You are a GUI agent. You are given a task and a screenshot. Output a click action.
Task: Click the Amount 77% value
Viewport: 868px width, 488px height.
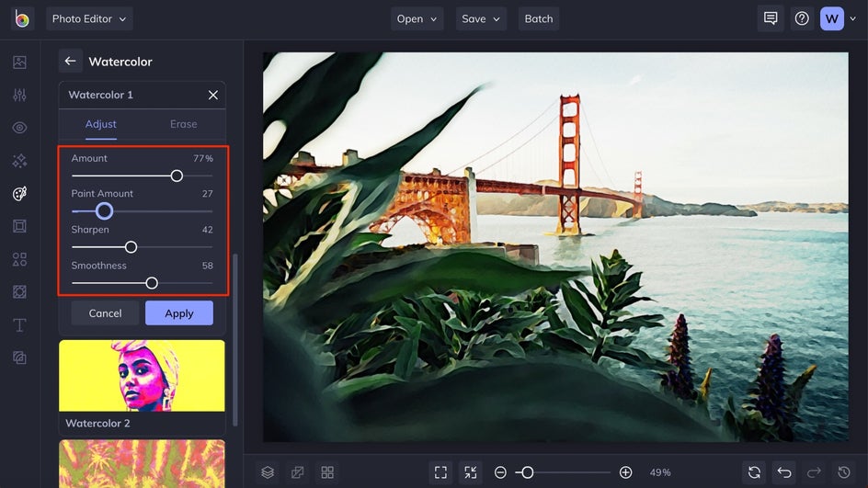coord(202,158)
